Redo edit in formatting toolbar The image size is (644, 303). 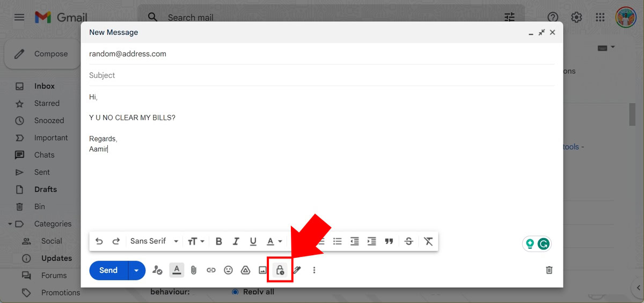pos(116,241)
